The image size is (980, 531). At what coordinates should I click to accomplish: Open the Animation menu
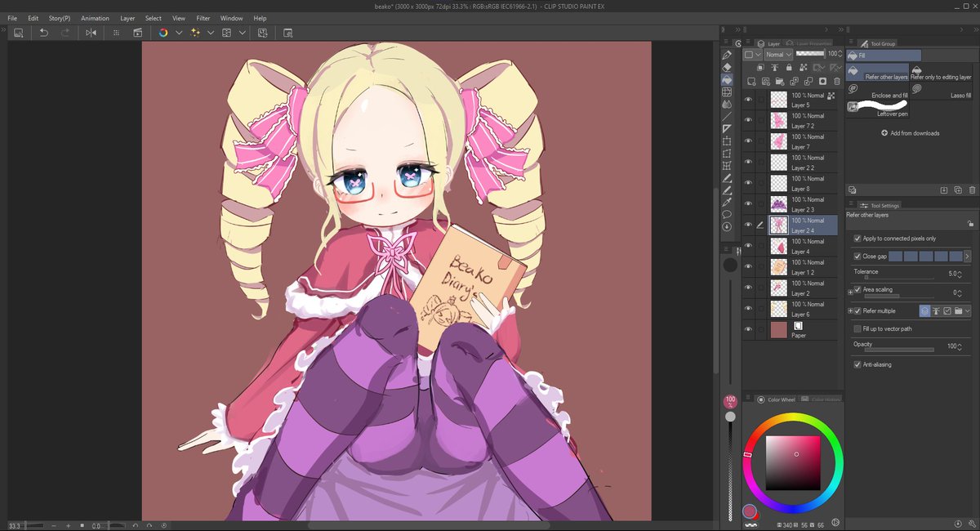click(95, 18)
